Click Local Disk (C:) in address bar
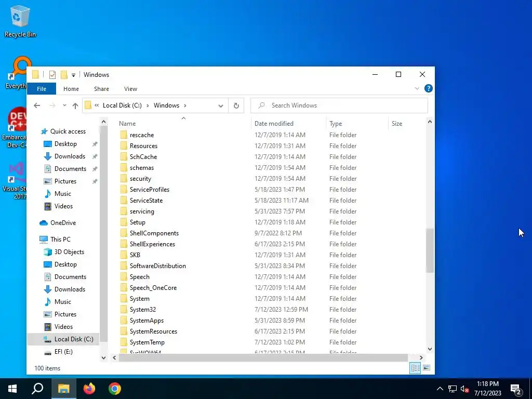The width and height of the screenshot is (532, 399). click(x=122, y=105)
